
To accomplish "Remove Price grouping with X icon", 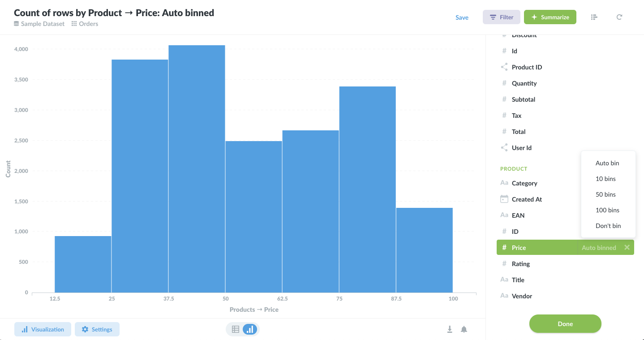I will point(627,247).
